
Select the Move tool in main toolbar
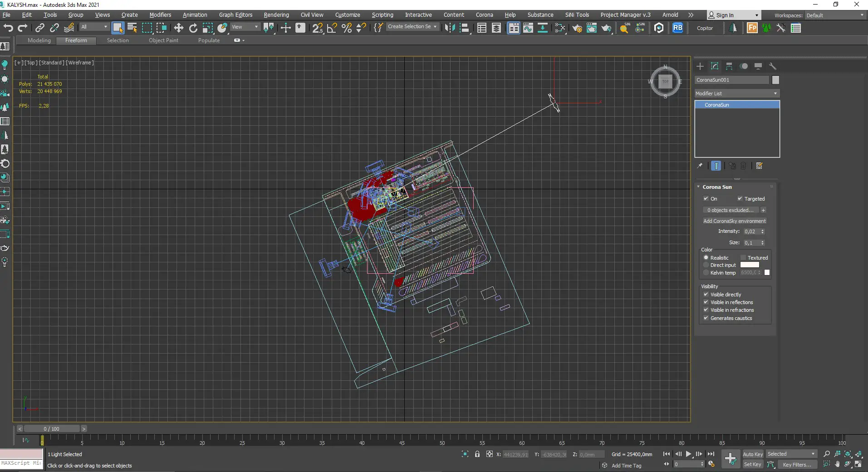point(178,28)
